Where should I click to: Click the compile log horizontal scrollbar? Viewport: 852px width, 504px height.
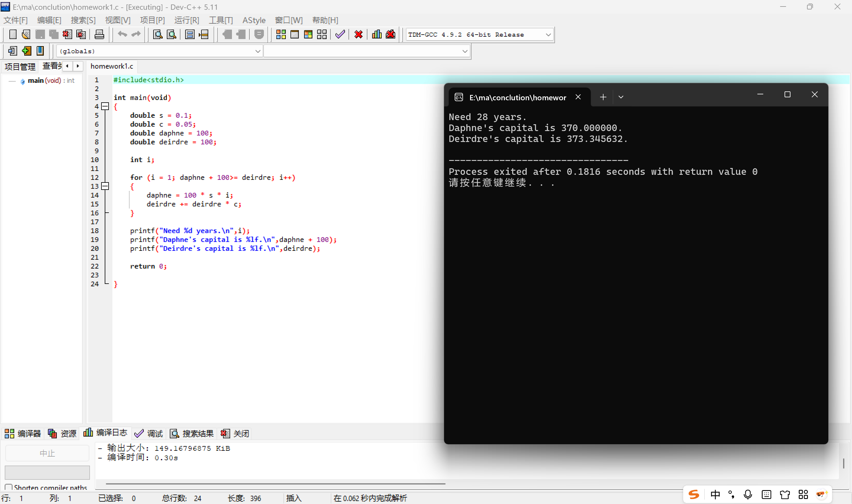(275, 483)
